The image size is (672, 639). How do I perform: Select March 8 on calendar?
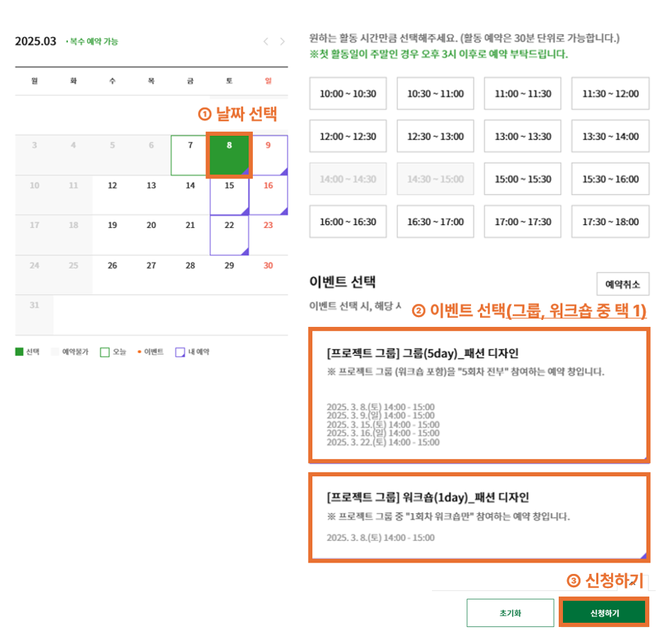tap(229, 155)
